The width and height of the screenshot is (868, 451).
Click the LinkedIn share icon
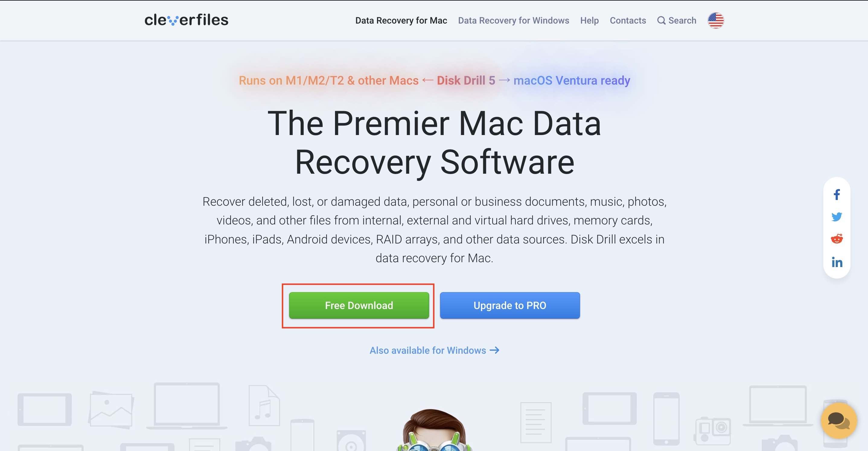(x=838, y=261)
